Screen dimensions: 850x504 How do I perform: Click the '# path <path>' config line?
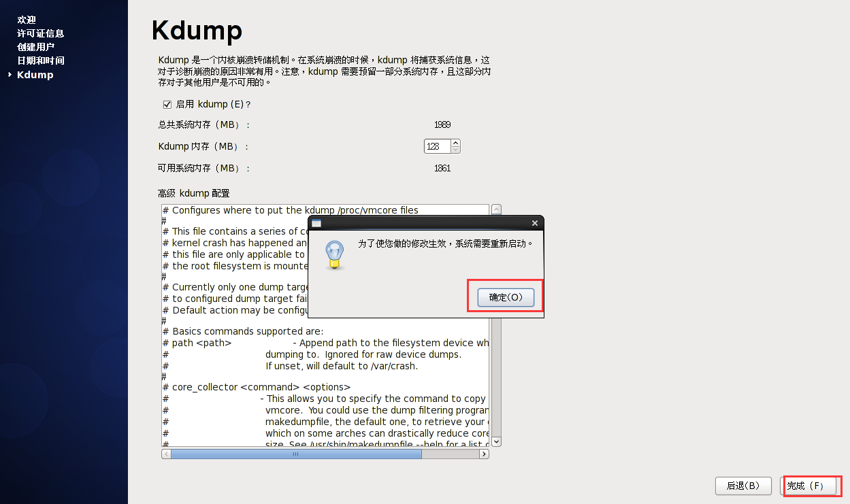[x=197, y=343]
